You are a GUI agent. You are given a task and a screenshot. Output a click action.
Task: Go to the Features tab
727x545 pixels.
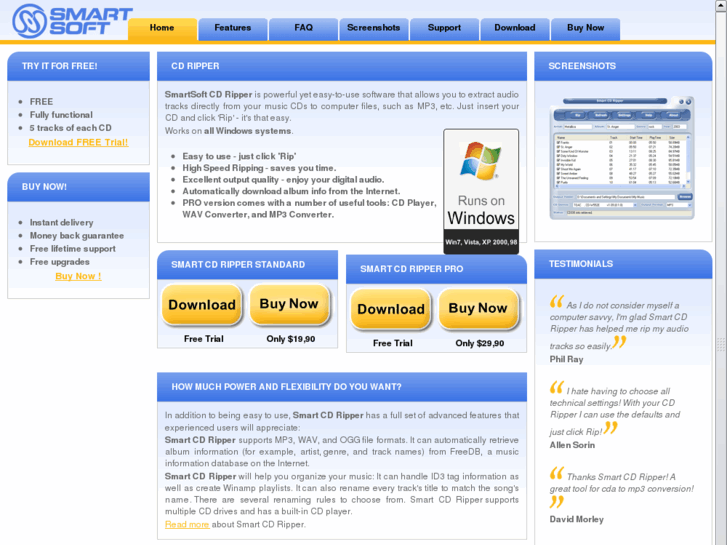pos(233,28)
